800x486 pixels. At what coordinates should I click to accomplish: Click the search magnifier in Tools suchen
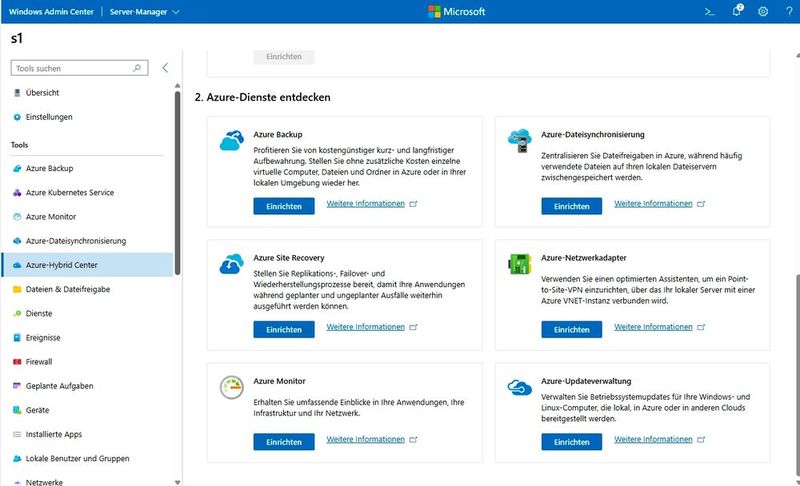pos(137,68)
